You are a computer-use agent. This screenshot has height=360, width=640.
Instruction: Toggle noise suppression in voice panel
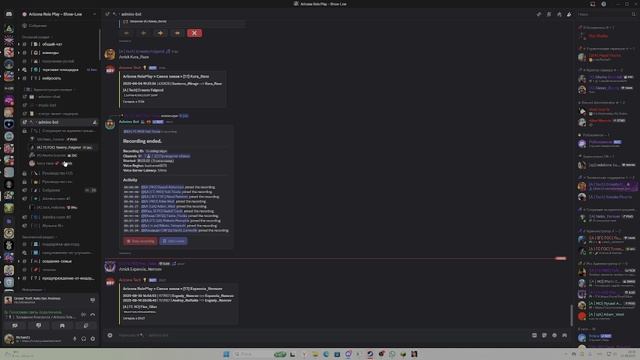[84, 314]
